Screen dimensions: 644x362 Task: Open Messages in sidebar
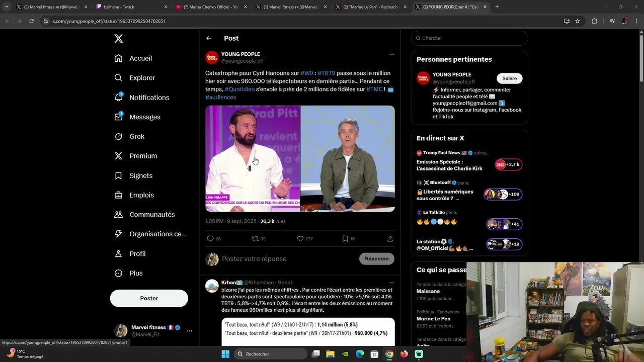[137, 117]
